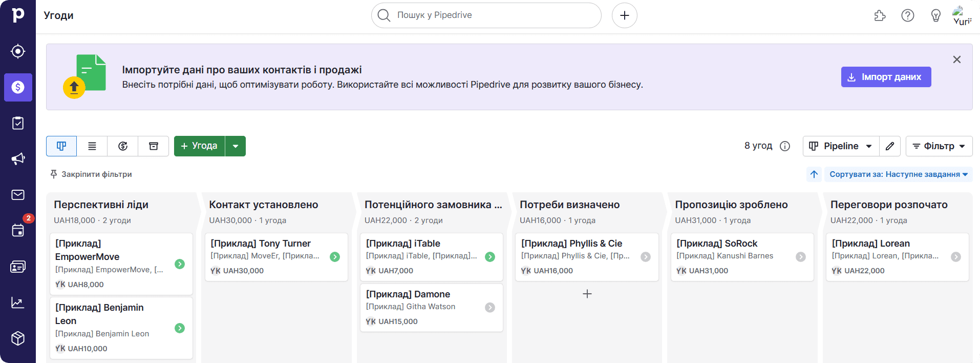Click the help question mark icon

tap(907, 15)
